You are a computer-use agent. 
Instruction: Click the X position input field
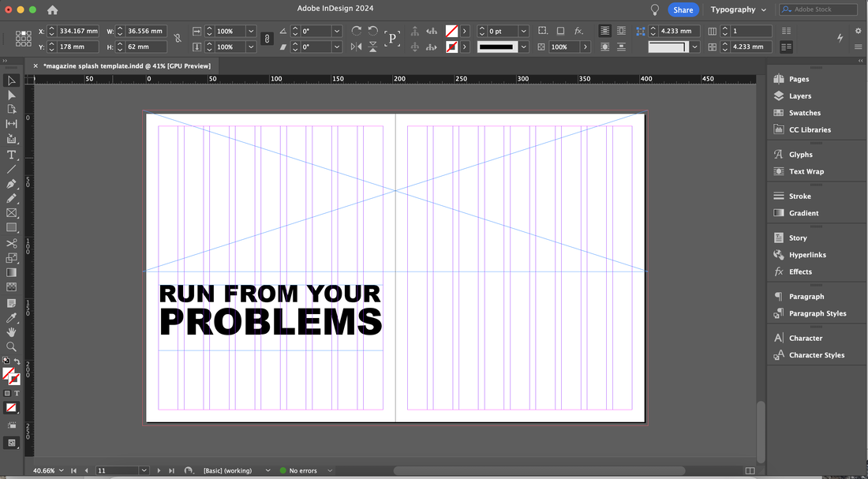pyautogui.click(x=78, y=31)
